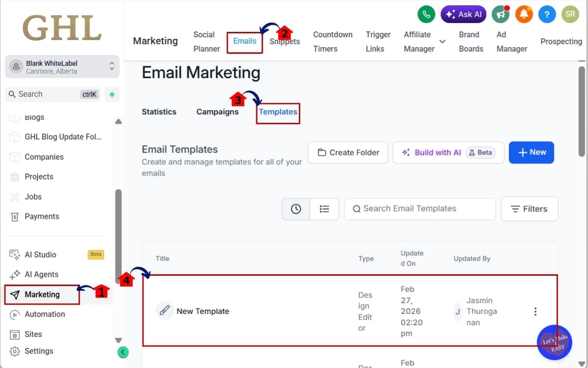Viewport: 588px width, 368px height.
Task: Open Emails tab in top navigation
Action: point(245,41)
